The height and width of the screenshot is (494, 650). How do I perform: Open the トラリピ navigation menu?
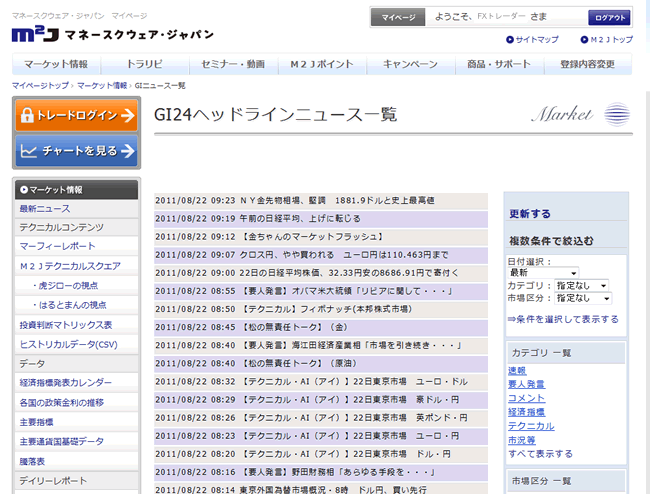[x=145, y=64]
